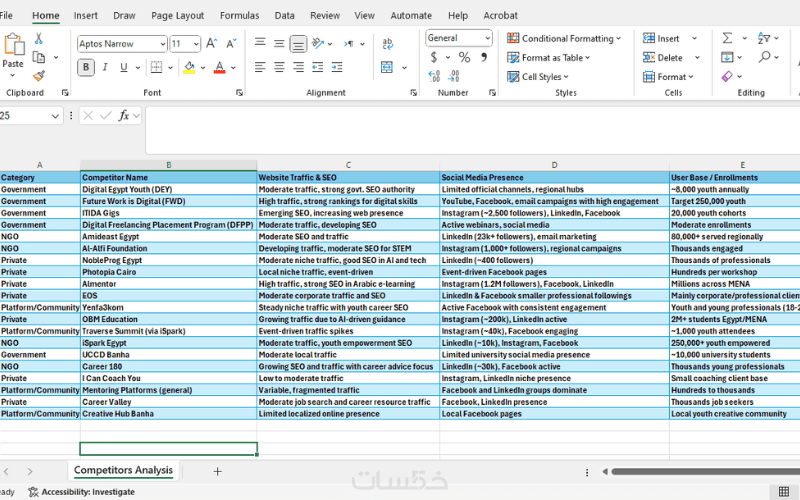Viewport: 800px width, 500px height.
Task: Open the Insert tab
Action: 86,16
